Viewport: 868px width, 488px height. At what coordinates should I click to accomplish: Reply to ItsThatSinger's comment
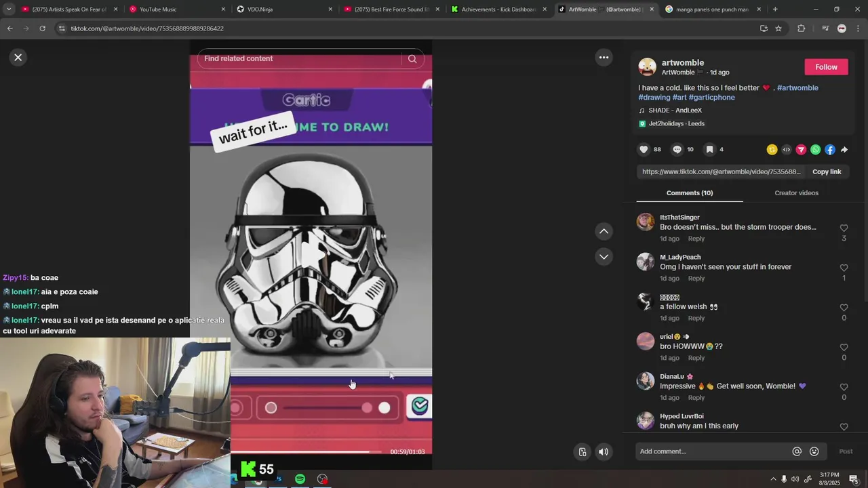(x=696, y=239)
